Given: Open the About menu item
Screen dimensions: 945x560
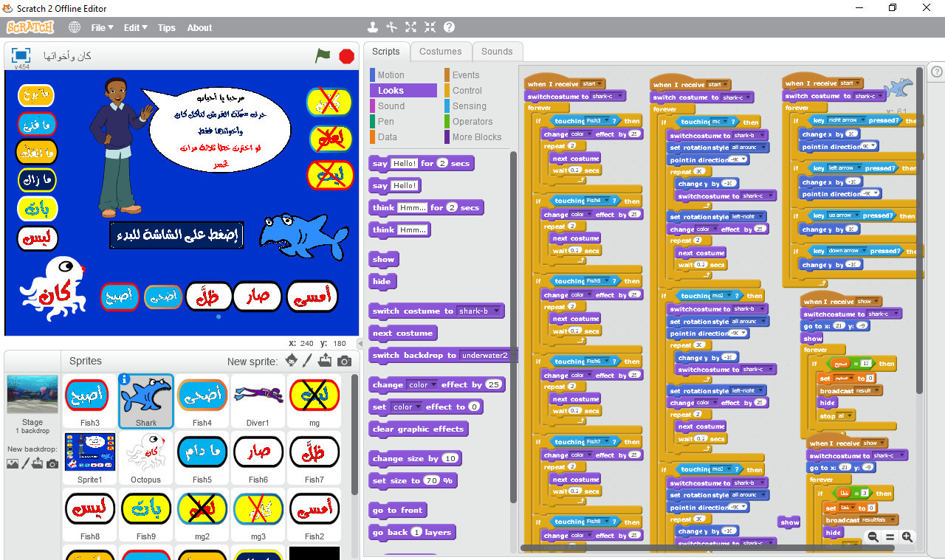Looking at the screenshot, I should pyautogui.click(x=199, y=27).
